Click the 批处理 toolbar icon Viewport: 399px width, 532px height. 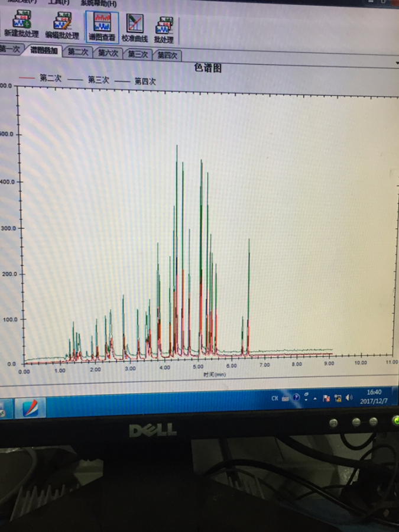click(164, 30)
